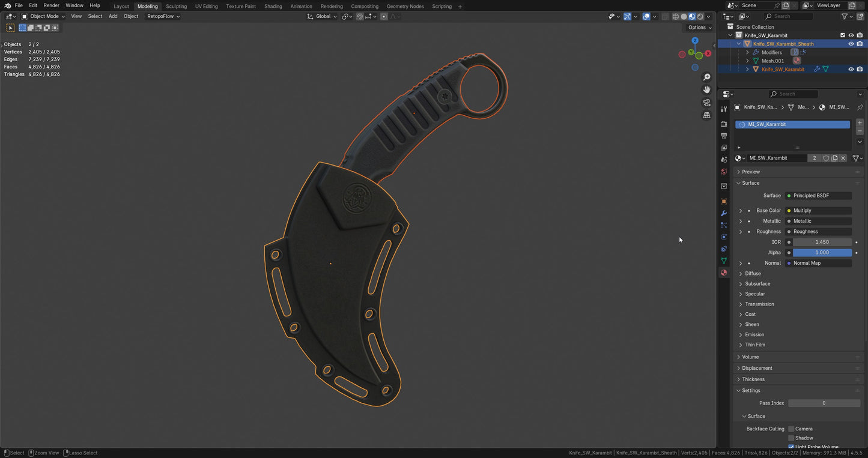Enable Camera backface culling checkbox

click(x=791, y=429)
